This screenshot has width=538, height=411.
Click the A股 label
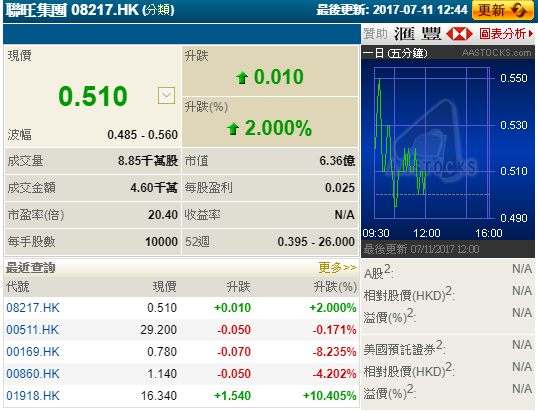[x=378, y=272]
